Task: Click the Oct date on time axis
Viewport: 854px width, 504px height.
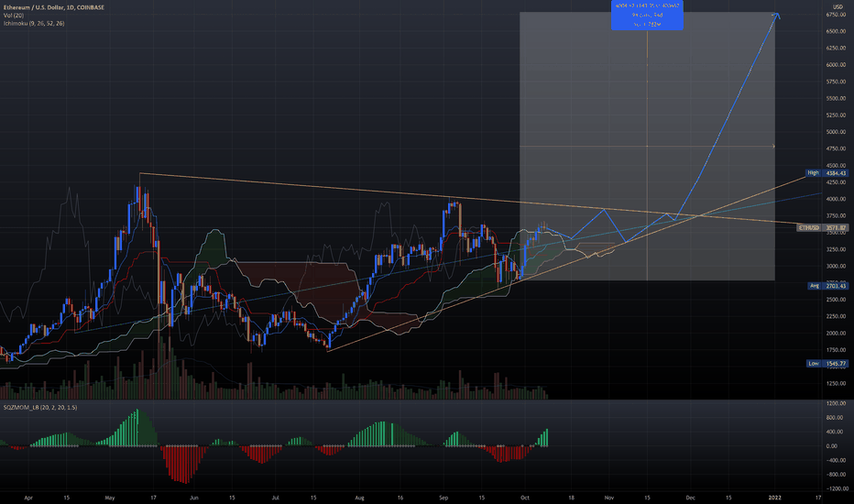Action: [525, 498]
